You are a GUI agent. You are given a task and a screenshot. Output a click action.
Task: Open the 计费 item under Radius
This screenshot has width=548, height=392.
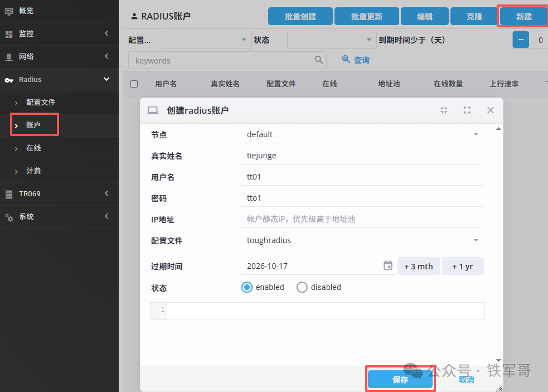click(33, 171)
